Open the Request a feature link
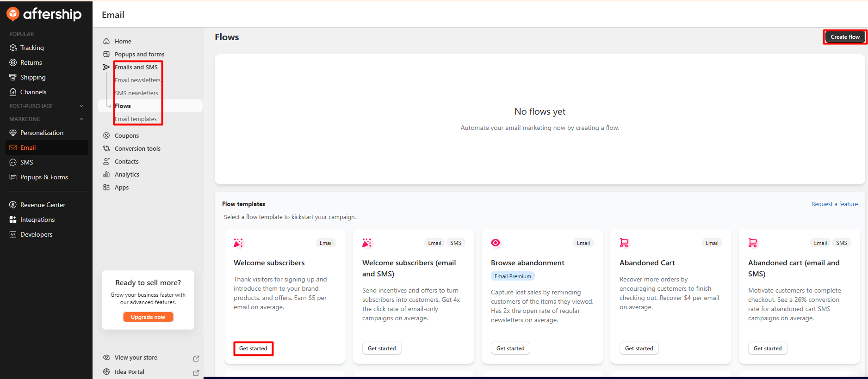The width and height of the screenshot is (868, 379). (834, 204)
